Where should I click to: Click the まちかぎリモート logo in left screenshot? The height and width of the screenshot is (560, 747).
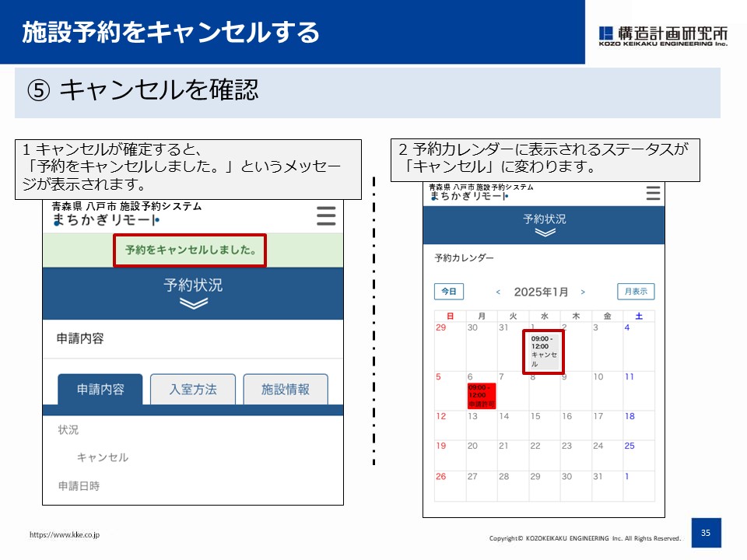pos(106,220)
